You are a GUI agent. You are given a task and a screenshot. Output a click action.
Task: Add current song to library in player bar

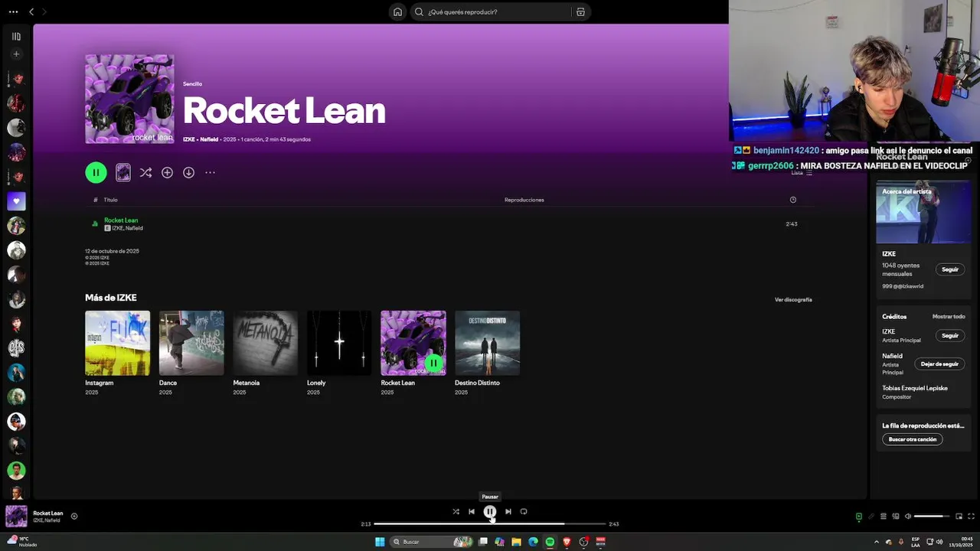click(74, 516)
